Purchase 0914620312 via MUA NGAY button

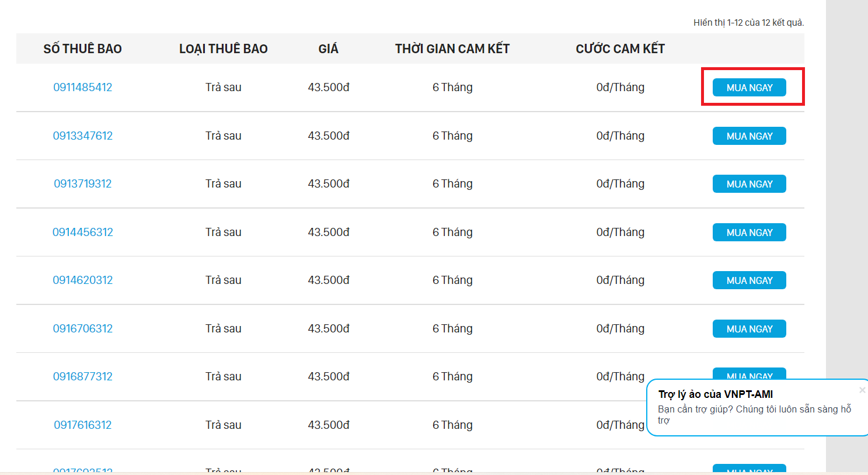pos(749,280)
